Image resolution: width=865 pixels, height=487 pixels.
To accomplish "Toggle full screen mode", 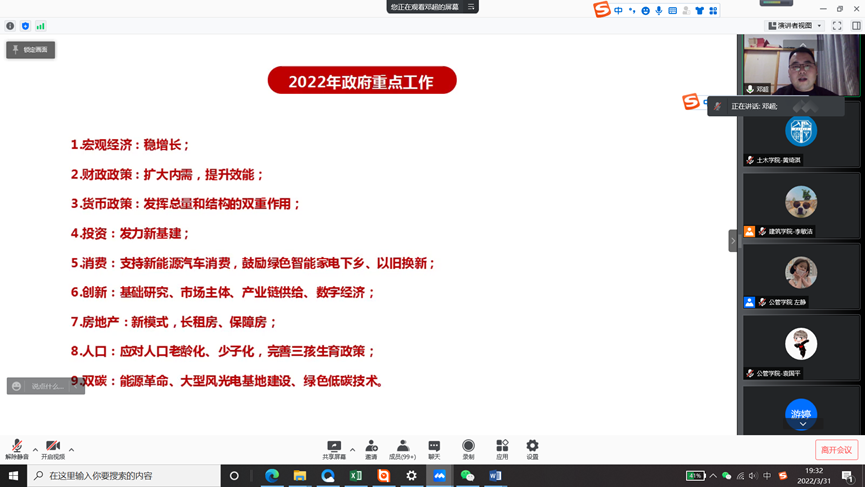I will [x=837, y=26].
